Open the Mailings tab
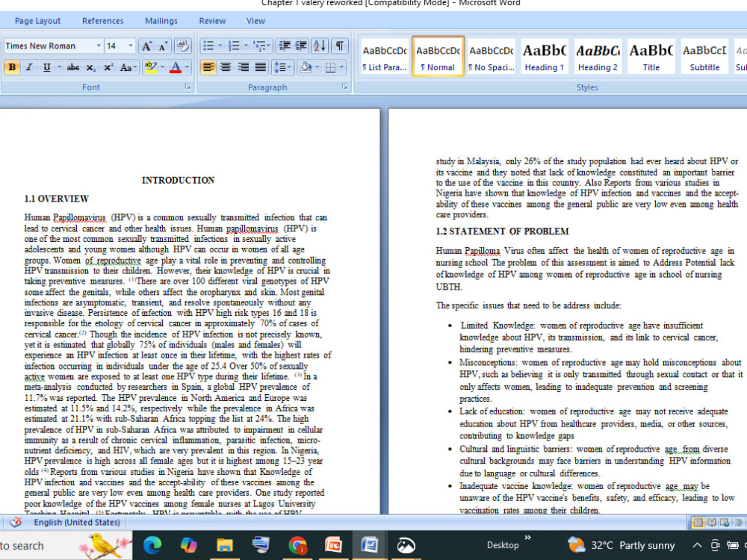The height and width of the screenshot is (560, 747). coord(161,21)
